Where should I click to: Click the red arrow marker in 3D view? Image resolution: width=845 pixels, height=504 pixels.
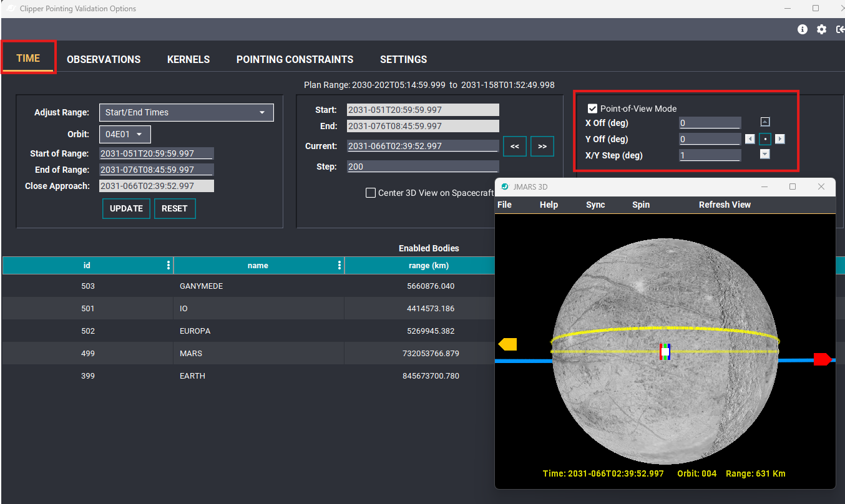pos(823,359)
